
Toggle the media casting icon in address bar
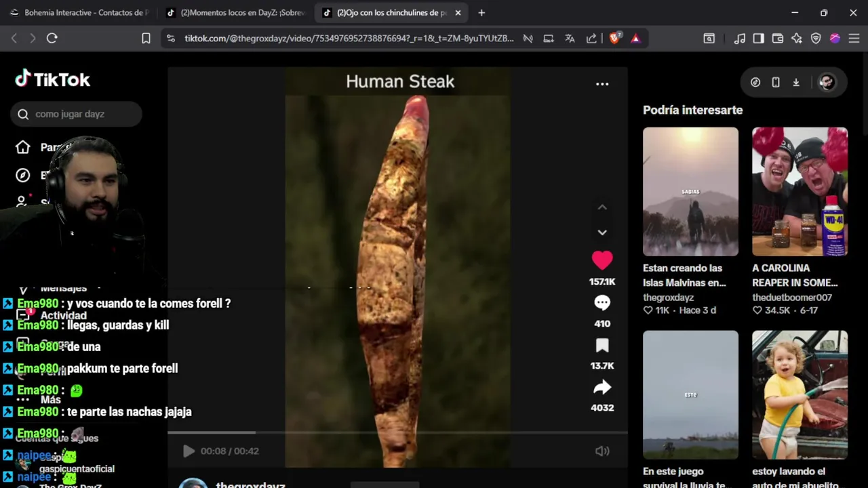click(x=528, y=39)
